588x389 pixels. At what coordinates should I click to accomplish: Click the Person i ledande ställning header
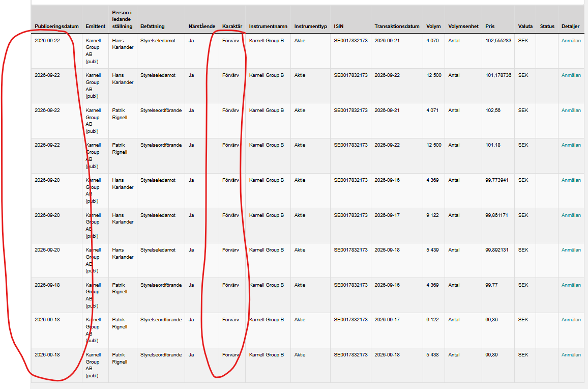(x=122, y=19)
